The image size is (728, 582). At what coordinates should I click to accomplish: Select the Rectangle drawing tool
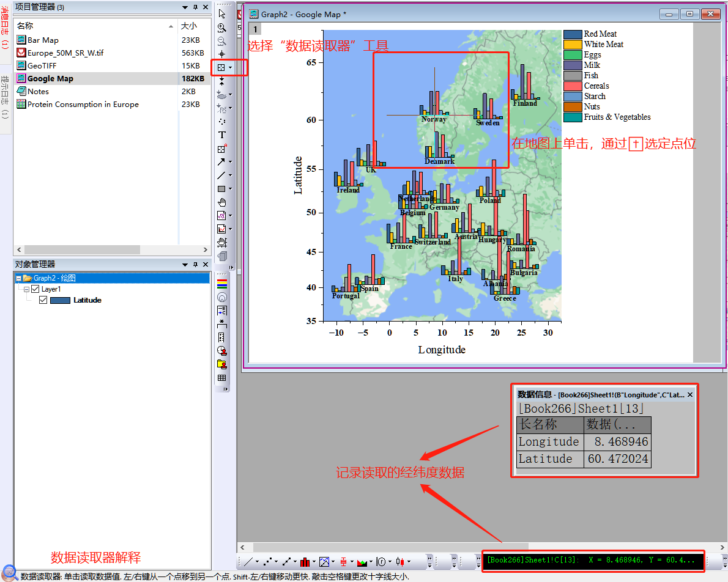221,189
